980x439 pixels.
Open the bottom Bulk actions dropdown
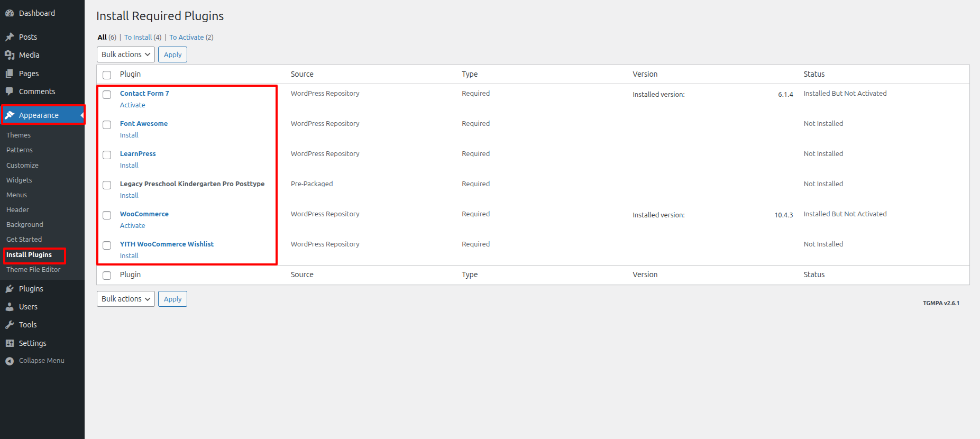(126, 299)
